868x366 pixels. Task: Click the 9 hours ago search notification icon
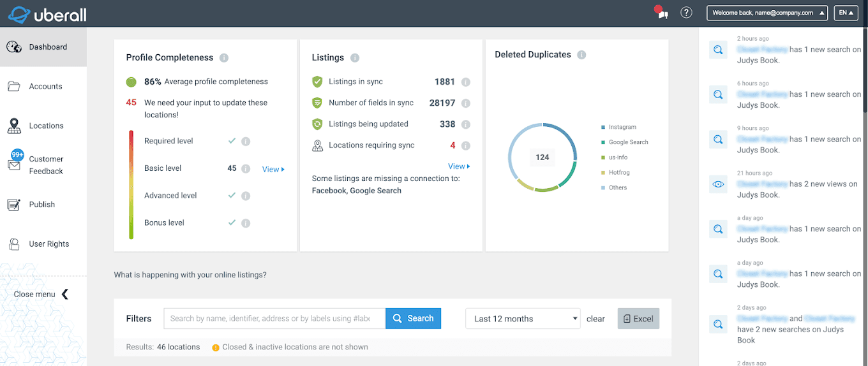(x=718, y=139)
